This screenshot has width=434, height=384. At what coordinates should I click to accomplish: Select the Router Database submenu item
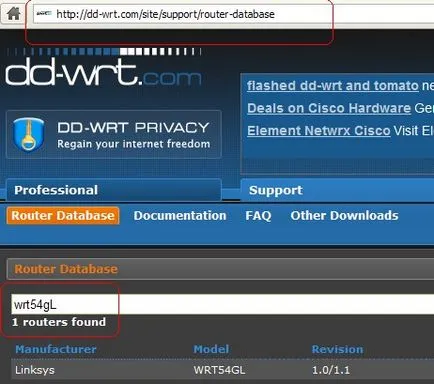pos(63,216)
